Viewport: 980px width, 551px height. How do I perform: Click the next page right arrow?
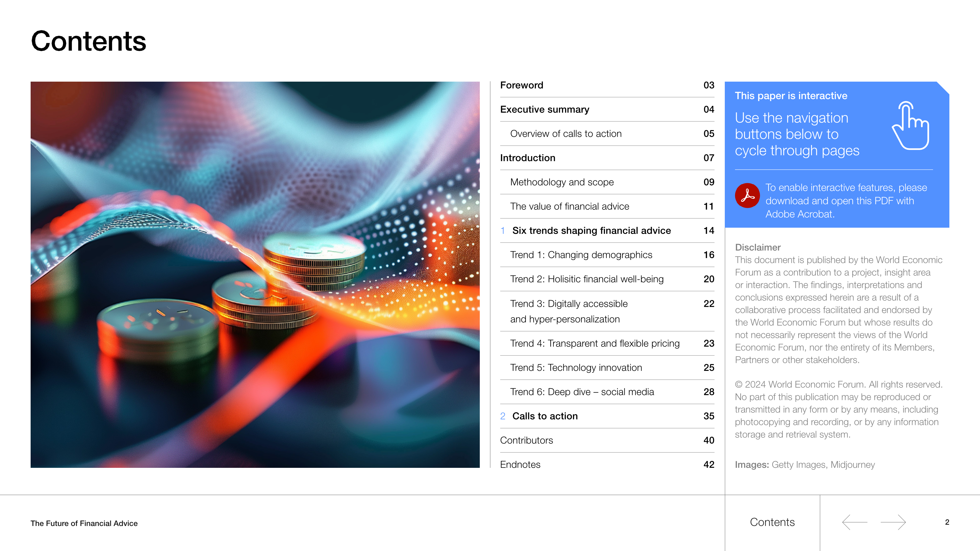click(x=893, y=522)
